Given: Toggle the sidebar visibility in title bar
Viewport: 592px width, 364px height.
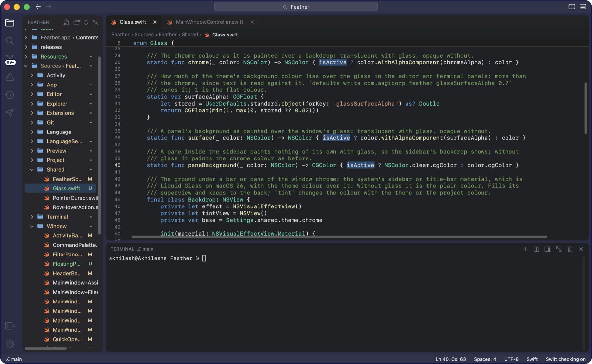Looking at the screenshot, I should click(572, 7).
